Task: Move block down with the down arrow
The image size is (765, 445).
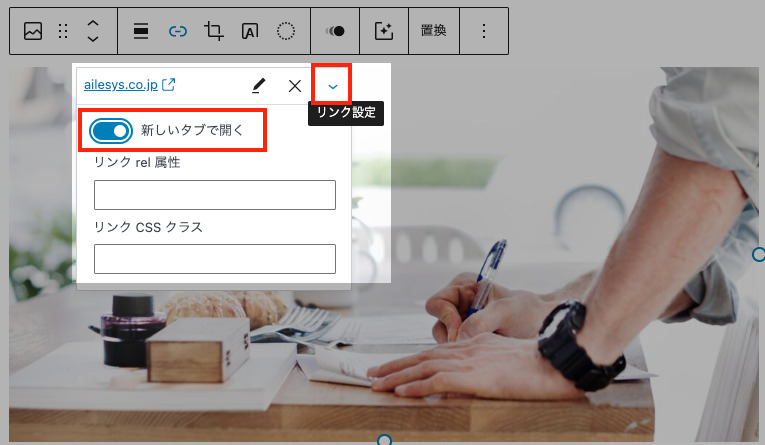Action: [93, 39]
